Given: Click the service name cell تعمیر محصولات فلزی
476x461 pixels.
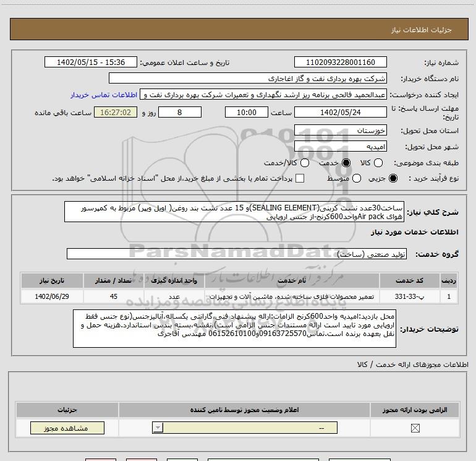Looking at the screenshot, I should tap(292, 296).
